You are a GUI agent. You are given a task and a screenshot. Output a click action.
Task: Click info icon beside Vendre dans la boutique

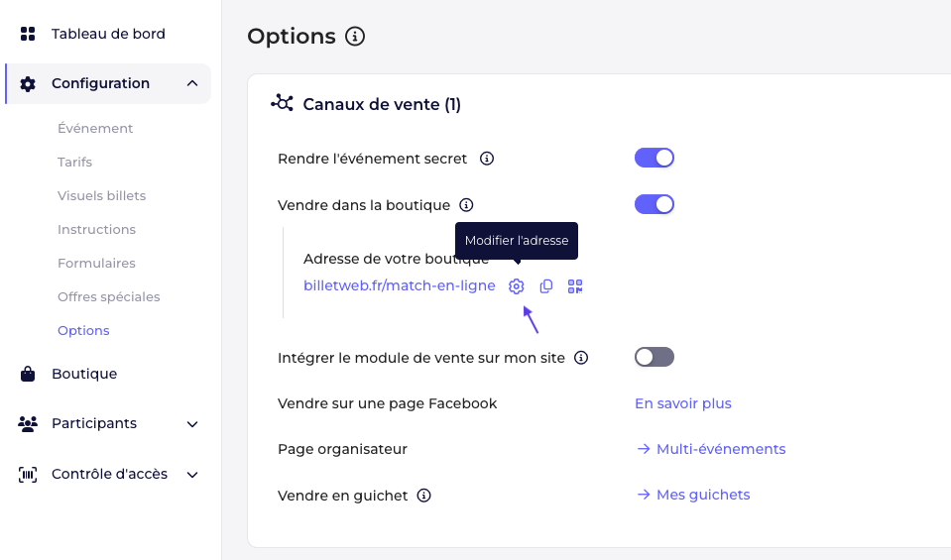[x=466, y=205]
